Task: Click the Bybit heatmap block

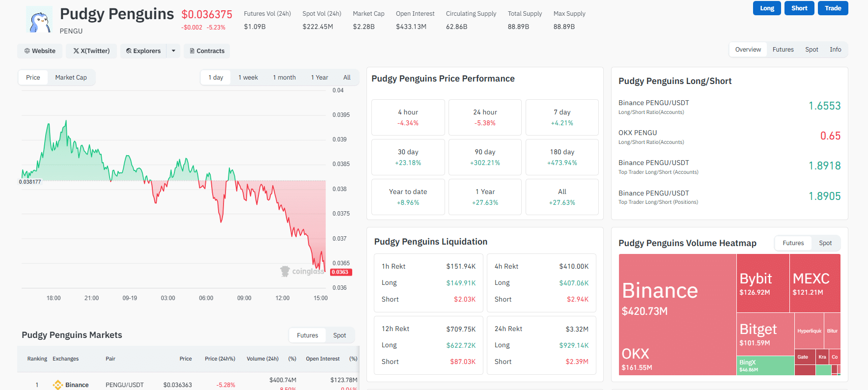Action: click(763, 283)
